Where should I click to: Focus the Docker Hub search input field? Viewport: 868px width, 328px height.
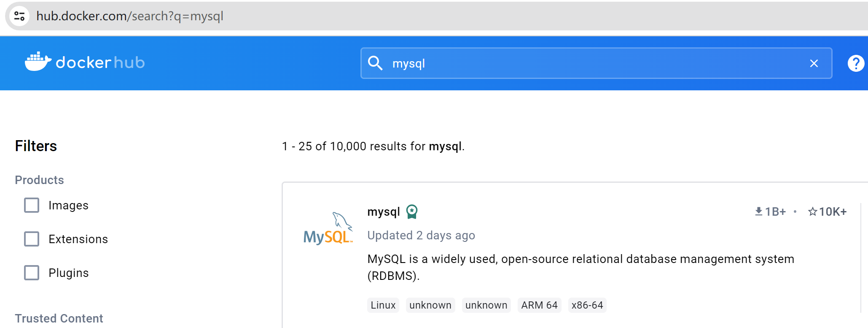point(590,63)
